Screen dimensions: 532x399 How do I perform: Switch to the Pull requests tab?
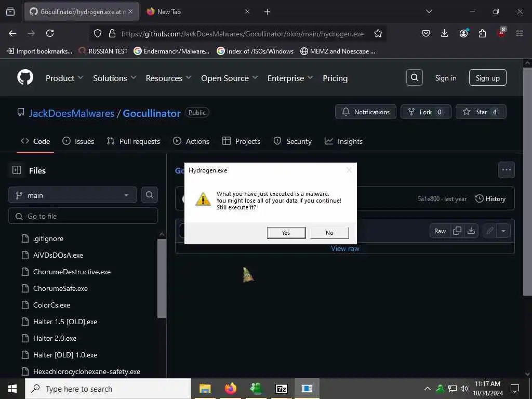[134, 141]
